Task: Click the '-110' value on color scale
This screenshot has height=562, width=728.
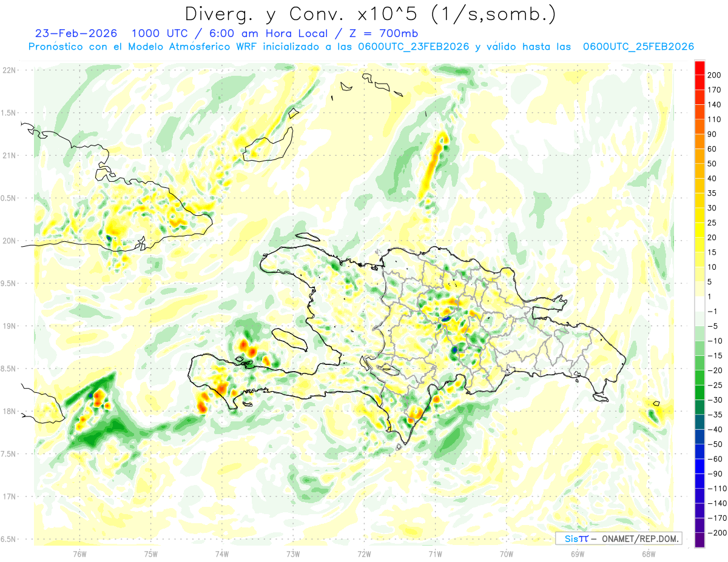Action: pyautogui.click(x=716, y=489)
